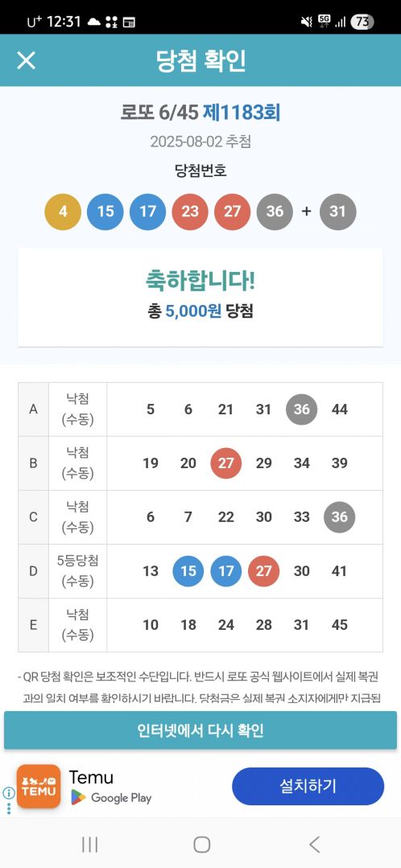Close the 당첨 확인 screen with X
Screen dimensions: 401x868
click(26, 60)
